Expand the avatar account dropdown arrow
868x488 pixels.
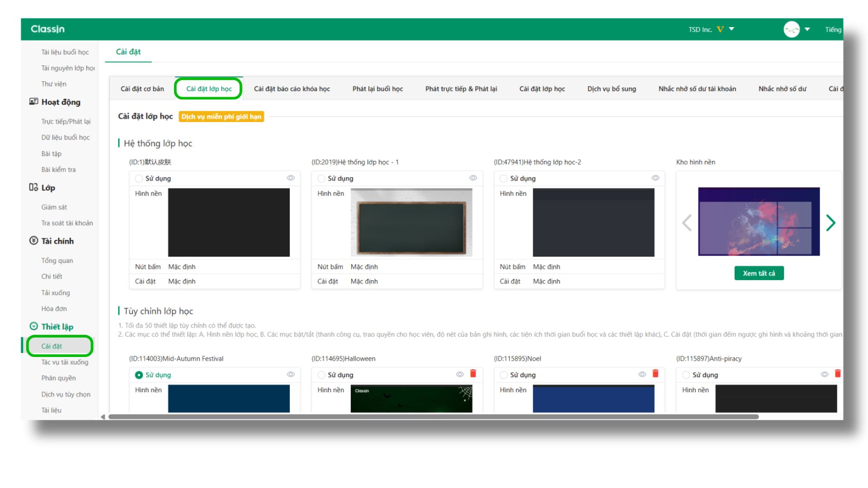click(x=807, y=29)
